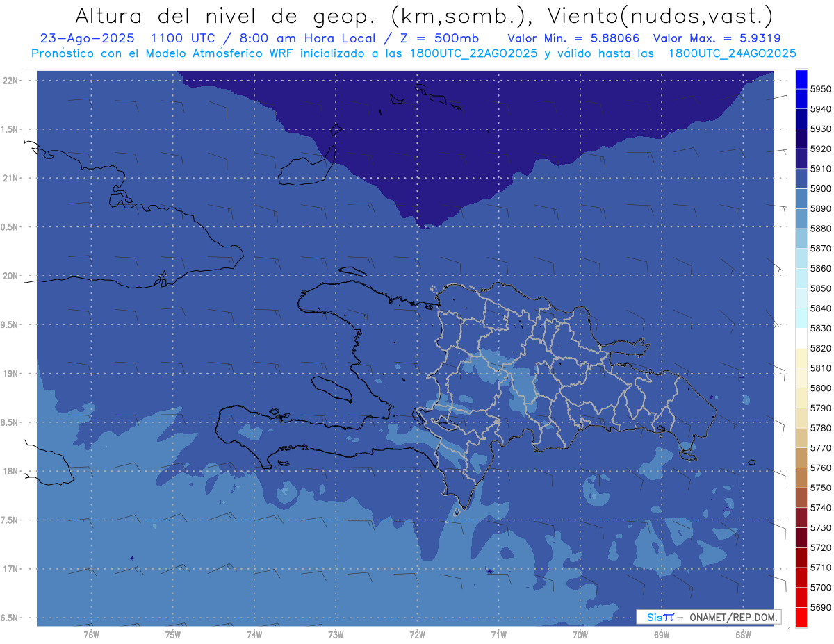Click the '69W' longitude label
The height and width of the screenshot is (644, 834).
point(662,634)
